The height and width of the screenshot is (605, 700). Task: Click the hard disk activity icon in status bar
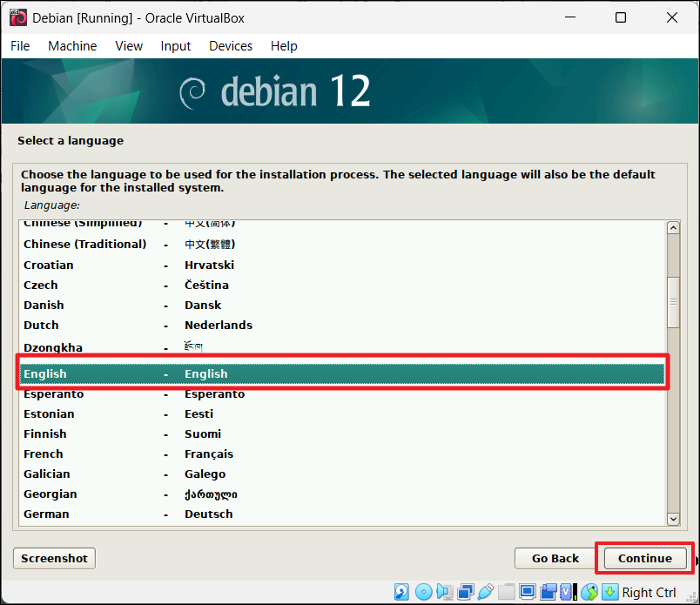(x=403, y=592)
